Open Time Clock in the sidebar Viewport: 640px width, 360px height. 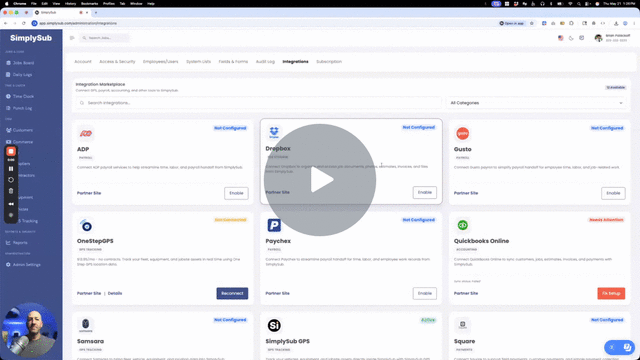20,96
